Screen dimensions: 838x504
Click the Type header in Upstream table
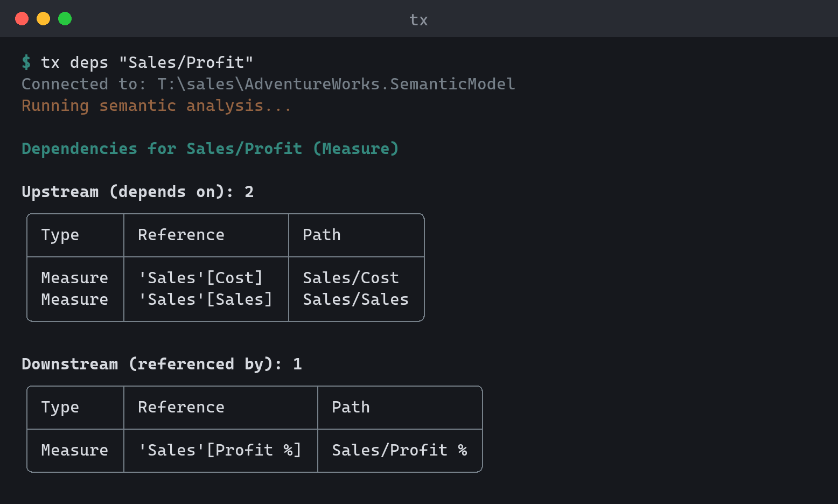[x=60, y=235]
